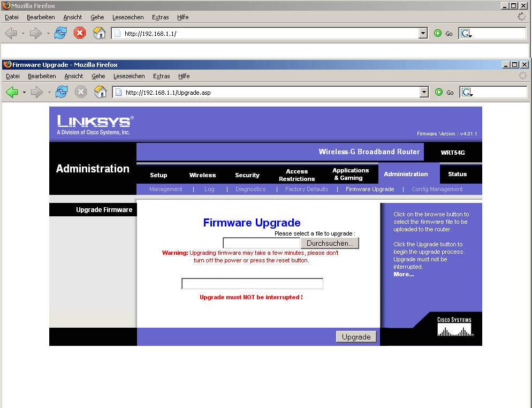Click Cisco Systems logo
532x408 pixels.
click(454, 327)
